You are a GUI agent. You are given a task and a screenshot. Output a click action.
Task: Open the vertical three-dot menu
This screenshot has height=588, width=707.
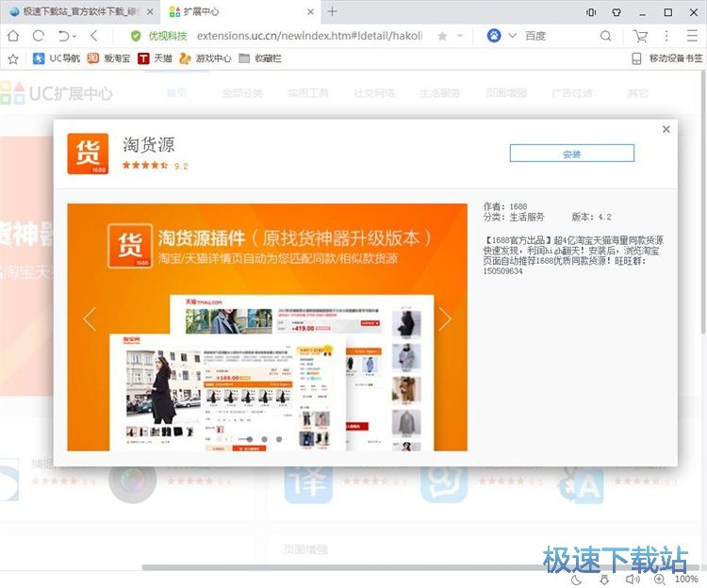pos(666,36)
